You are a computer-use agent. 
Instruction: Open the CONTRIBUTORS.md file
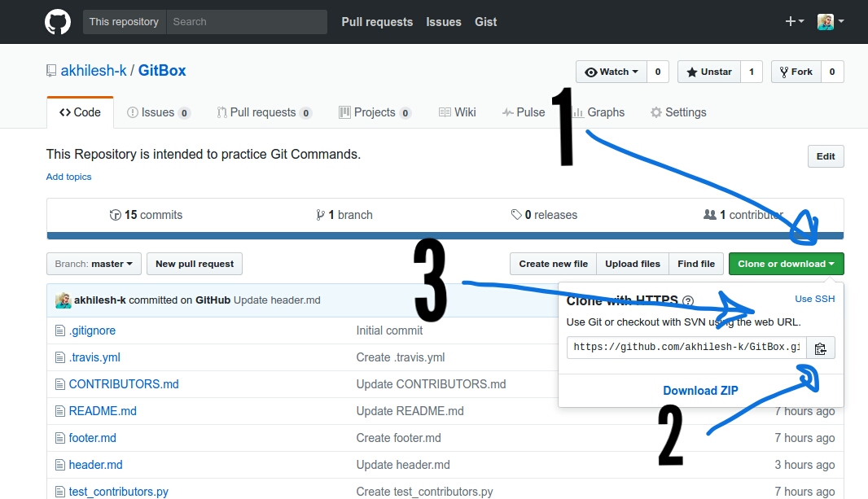(x=124, y=384)
